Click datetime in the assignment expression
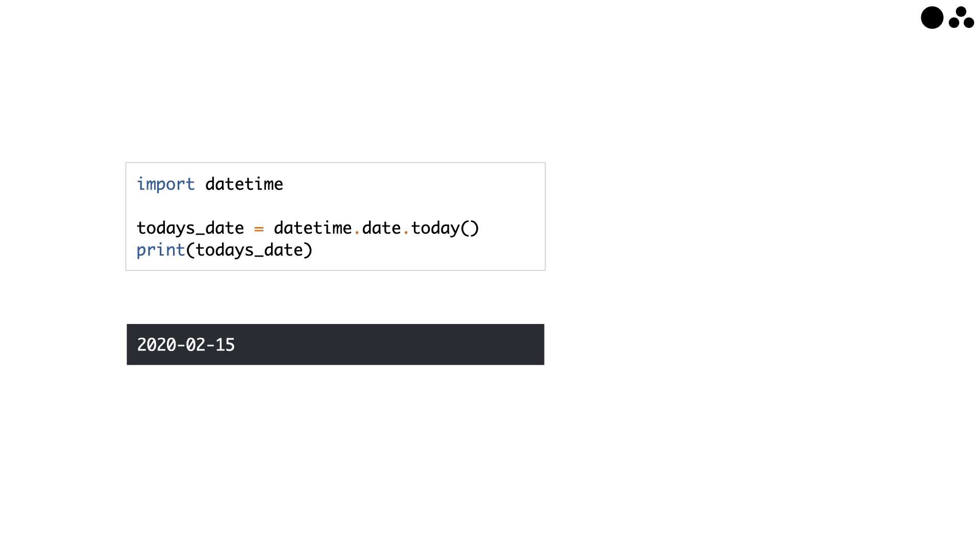The width and height of the screenshot is (980, 551). (313, 228)
